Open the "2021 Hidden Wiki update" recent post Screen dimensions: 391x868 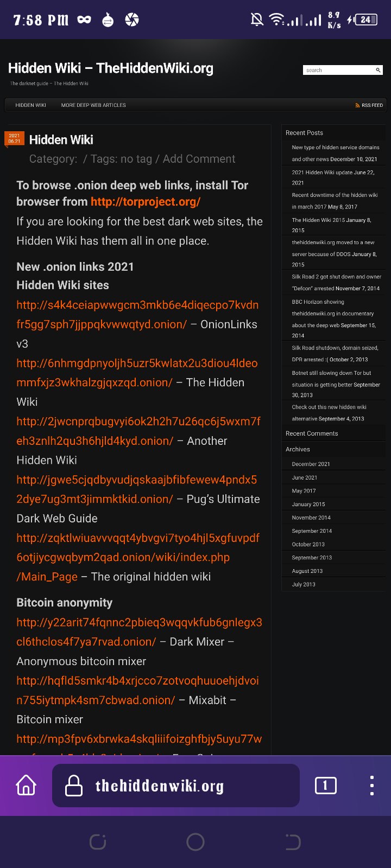(x=321, y=173)
